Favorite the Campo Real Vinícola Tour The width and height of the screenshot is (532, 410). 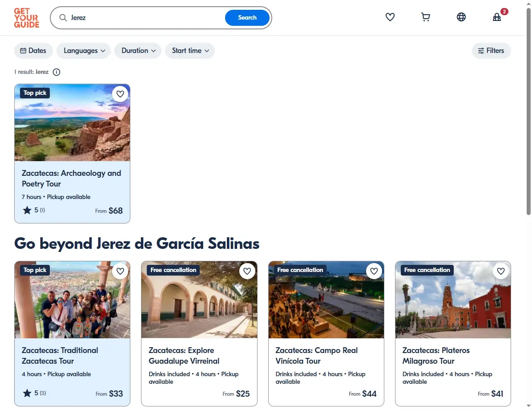pyautogui.click(x=374, y=271)
